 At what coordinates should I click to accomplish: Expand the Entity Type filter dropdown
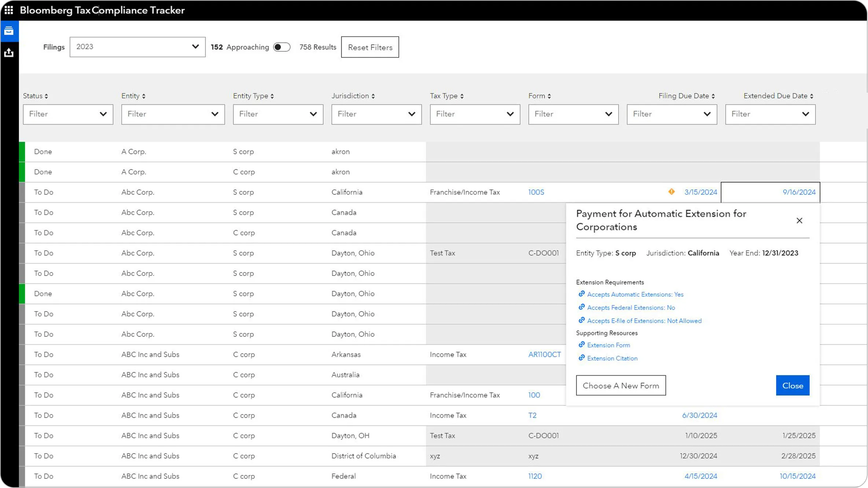pos(278,114)
